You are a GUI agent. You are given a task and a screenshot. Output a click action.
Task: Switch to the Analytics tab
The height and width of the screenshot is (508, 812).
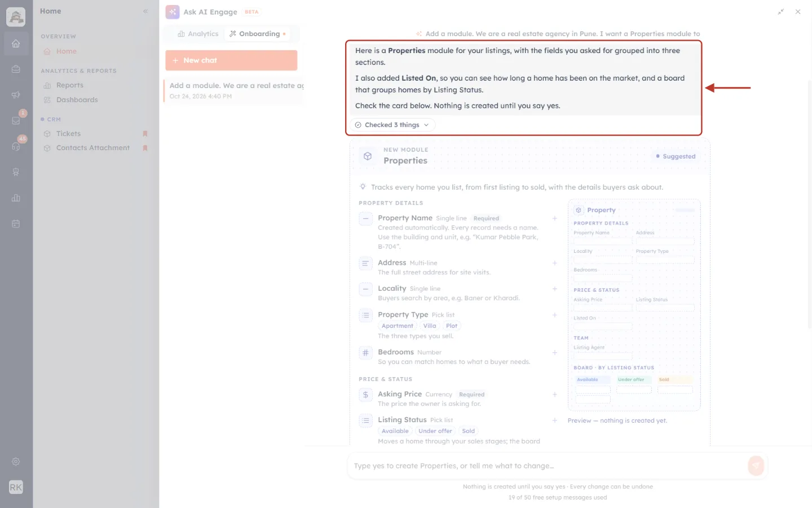pos(198,34)
